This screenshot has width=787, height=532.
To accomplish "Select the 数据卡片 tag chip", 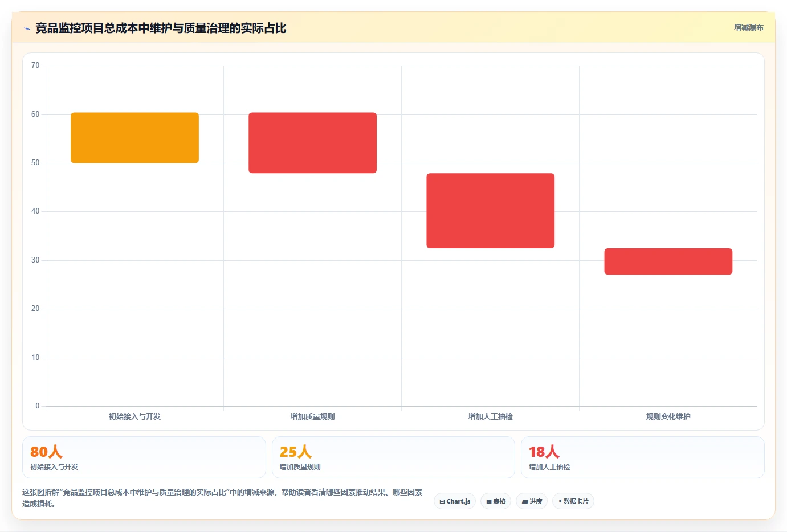I will (573, 501).
